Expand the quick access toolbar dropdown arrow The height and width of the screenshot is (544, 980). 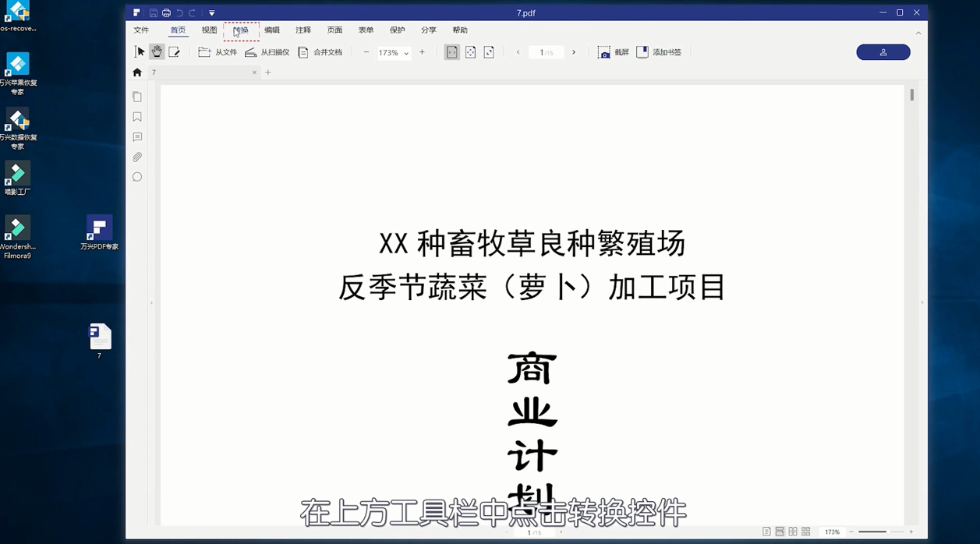pyautogui.click(x=211, y=12)
